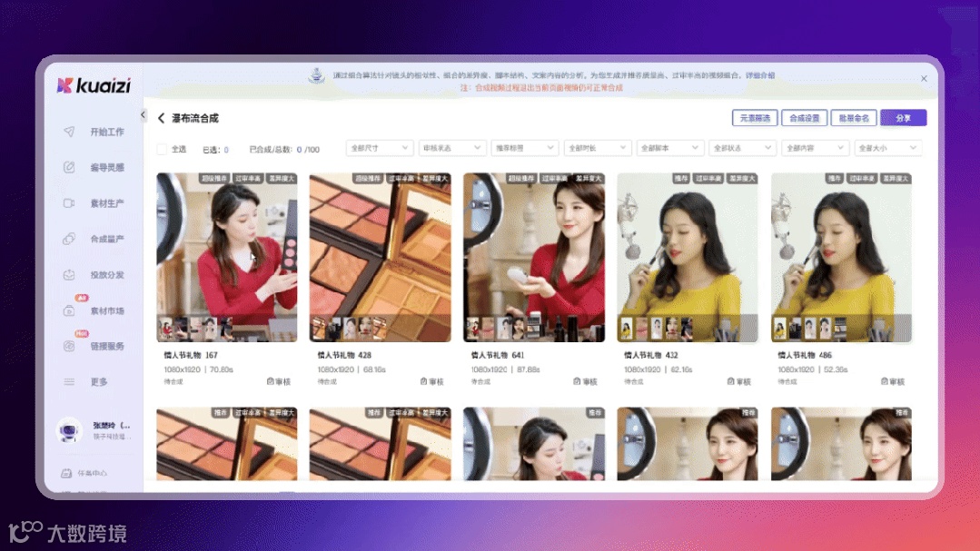Viewport: 980px width, 551px height.
Task: Click 任务中心 label in sidebar
Action: point(92,473)
